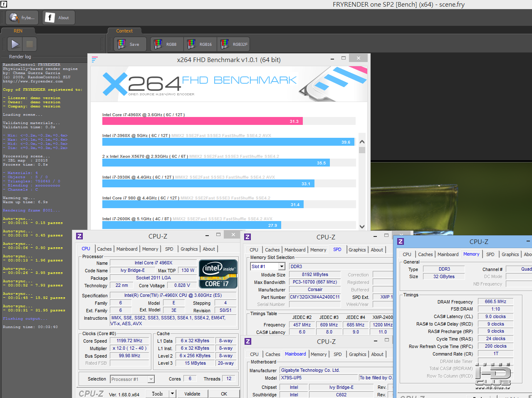
Task: Click the Xeon X5670 35.5 result bar
Action: point(216,163)
